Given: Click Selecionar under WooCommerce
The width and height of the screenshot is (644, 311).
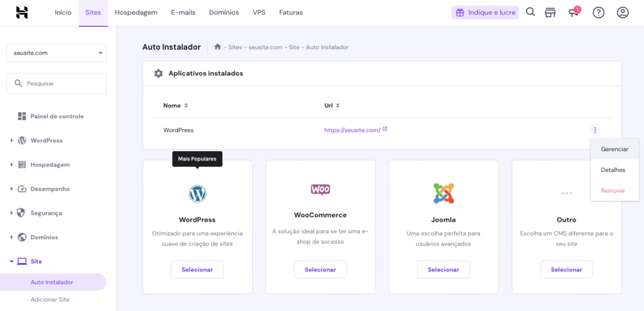Looking at the screenshot, I should point(320,269).
